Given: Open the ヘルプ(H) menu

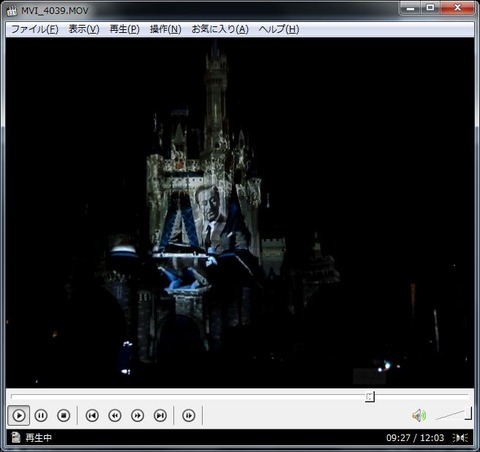Looking at the screenshot, I should click(x=279, y=29).
